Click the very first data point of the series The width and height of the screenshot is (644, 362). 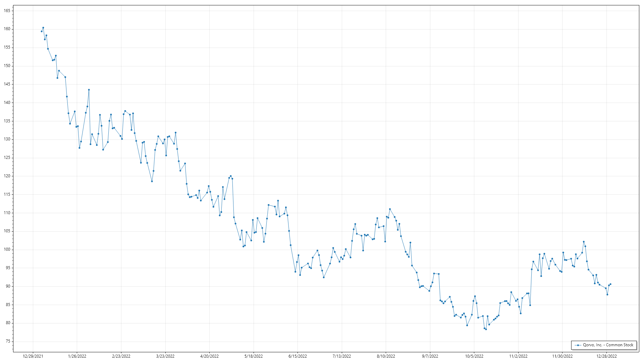tap(42, 32)
